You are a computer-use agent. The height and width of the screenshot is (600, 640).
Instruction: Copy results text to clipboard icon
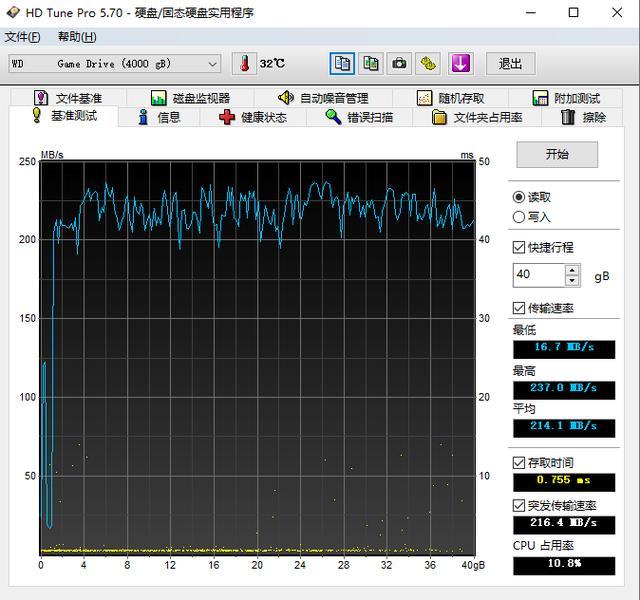click(x=342, y=64)
